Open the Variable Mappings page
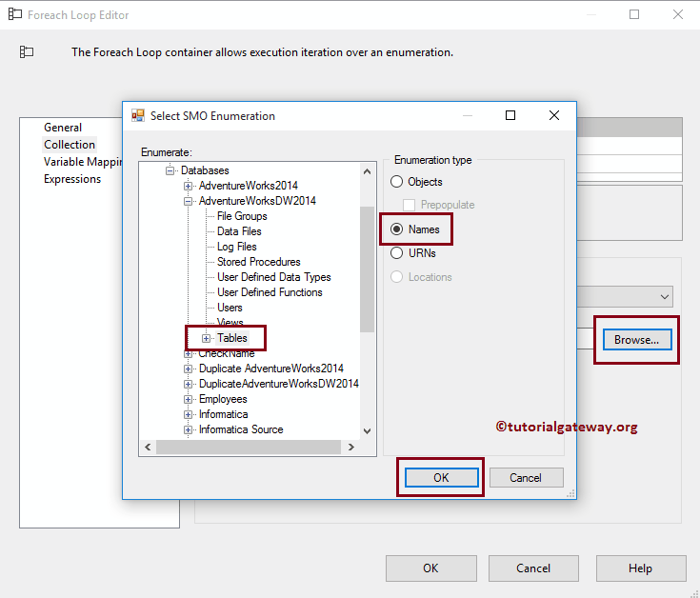The height and width of the screenshot is (598, 700). [83, 162]
